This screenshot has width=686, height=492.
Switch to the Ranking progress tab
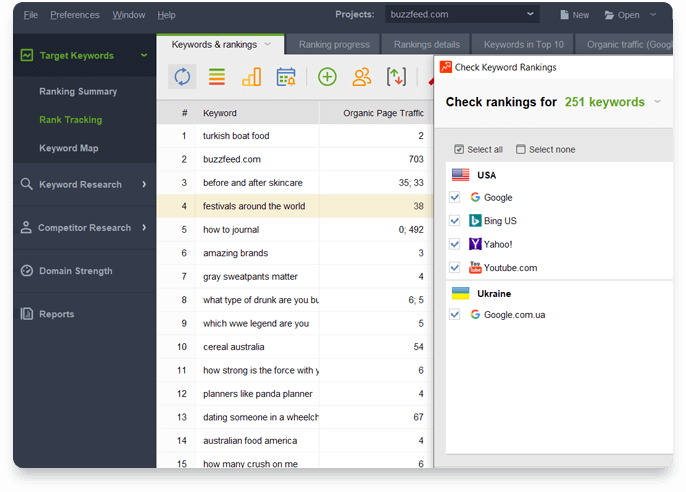coord(332,44)
